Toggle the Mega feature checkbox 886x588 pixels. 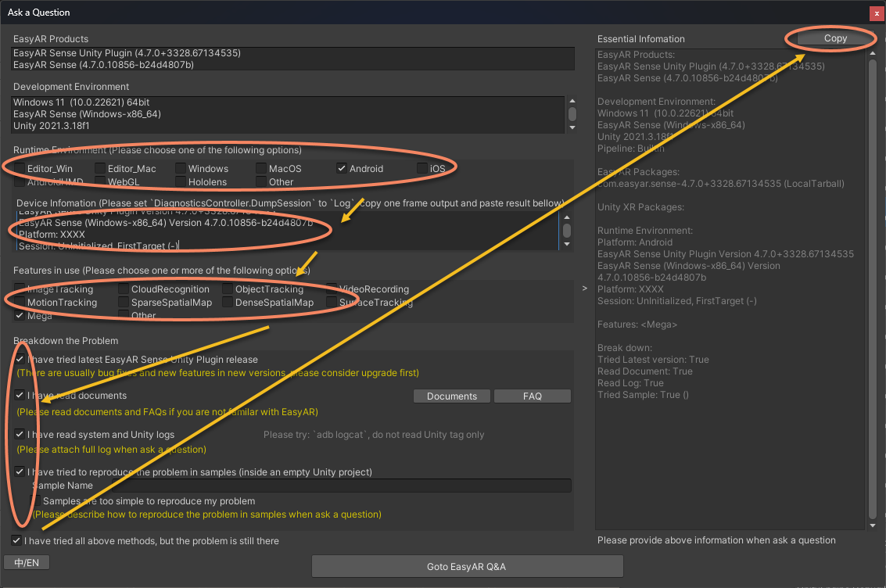tap(20, 316)
